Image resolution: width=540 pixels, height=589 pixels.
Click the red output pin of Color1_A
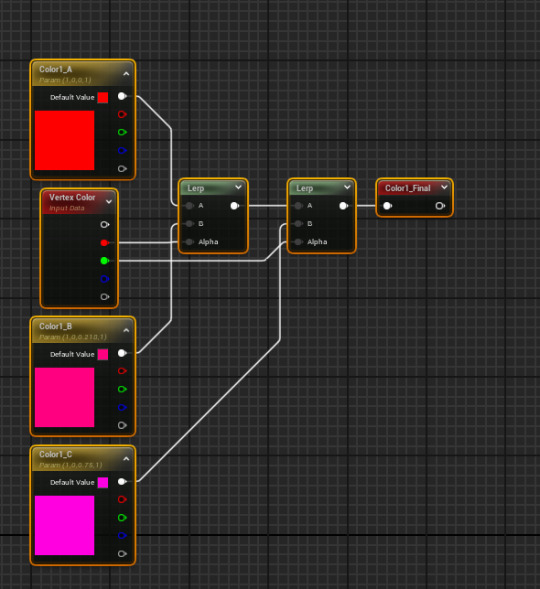(122, 114)
